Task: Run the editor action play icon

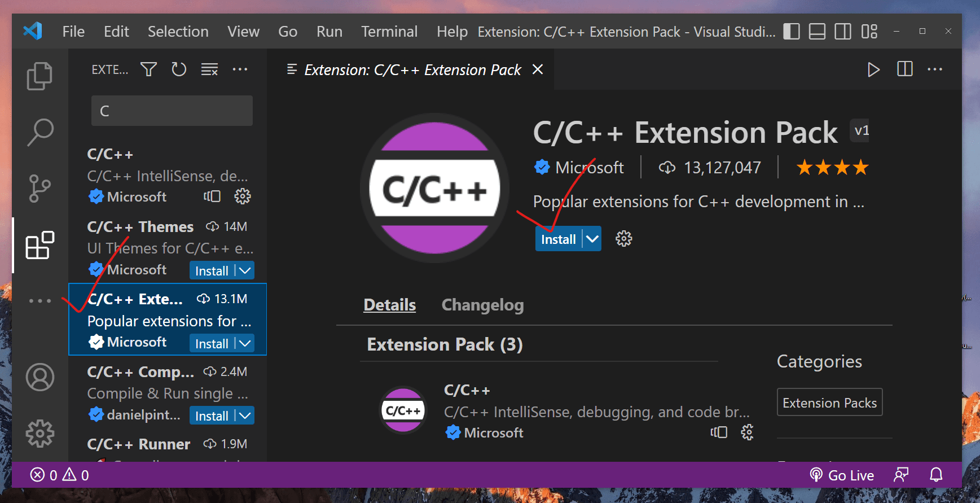Action: click(873, 69)
